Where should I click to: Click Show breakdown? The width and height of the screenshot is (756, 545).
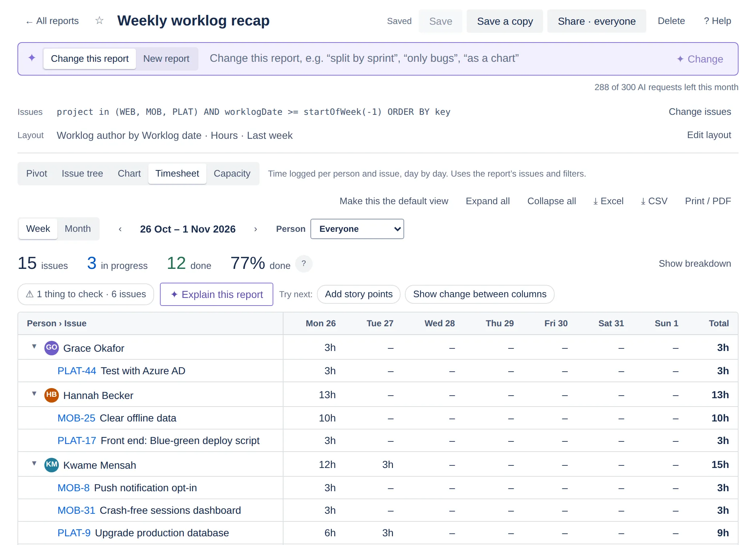click(x=695, y=263)
